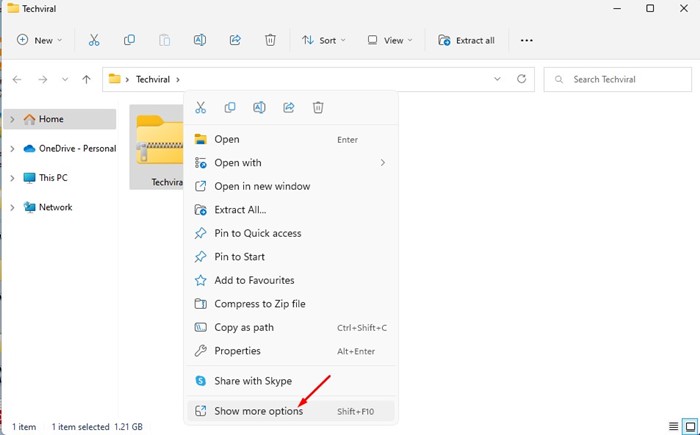Select OneDrive - Personal in sidebar
This screenshot has width=700, height=435.
(59, 149)
